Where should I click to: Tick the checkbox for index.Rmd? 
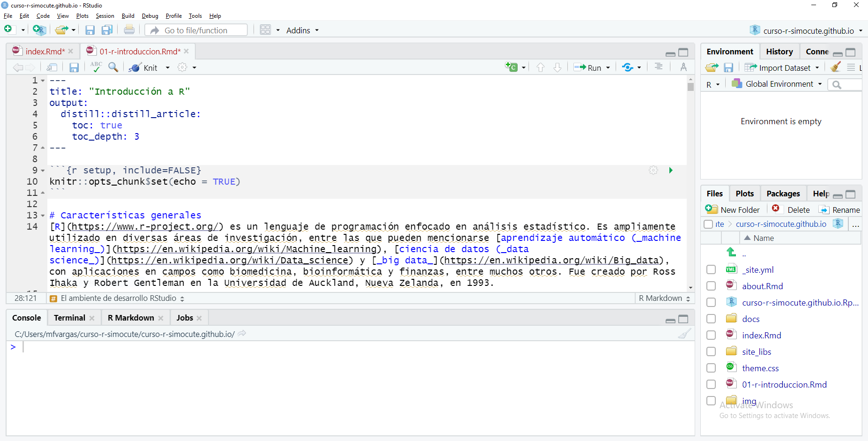pos(711,335)
